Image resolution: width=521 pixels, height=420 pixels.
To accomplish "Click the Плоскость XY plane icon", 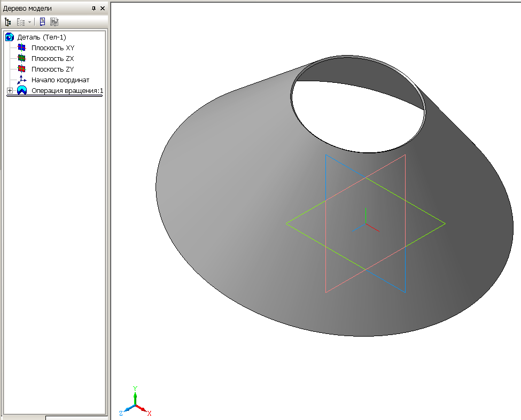I will (x=21, y=48).
